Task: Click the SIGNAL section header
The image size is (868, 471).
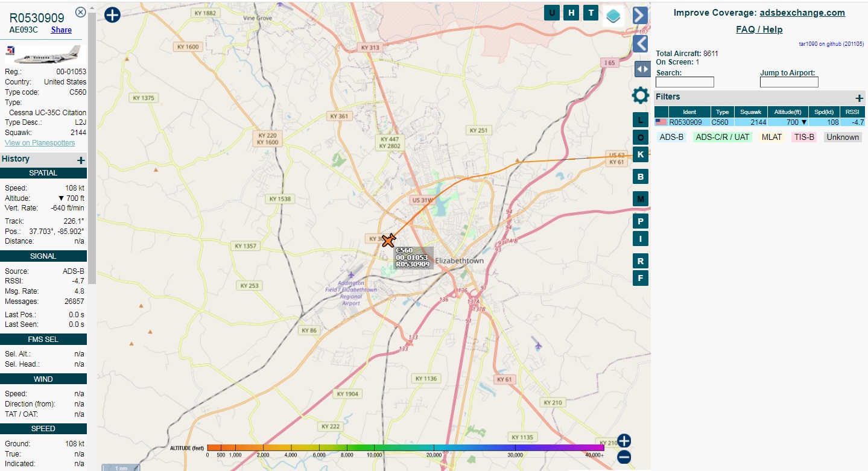Action: 43,256
